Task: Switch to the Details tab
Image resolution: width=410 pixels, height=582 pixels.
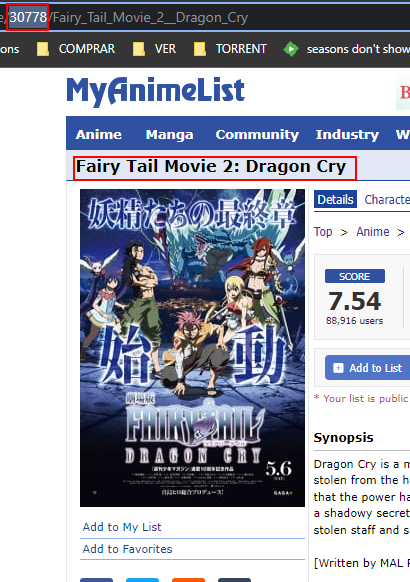Action: coord(335,200)
